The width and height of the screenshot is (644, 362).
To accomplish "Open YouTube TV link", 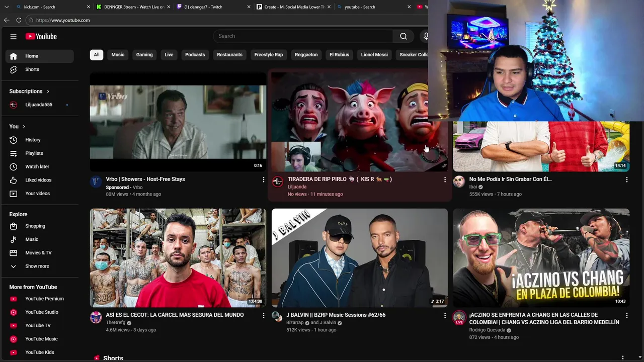I will [40, 325].
